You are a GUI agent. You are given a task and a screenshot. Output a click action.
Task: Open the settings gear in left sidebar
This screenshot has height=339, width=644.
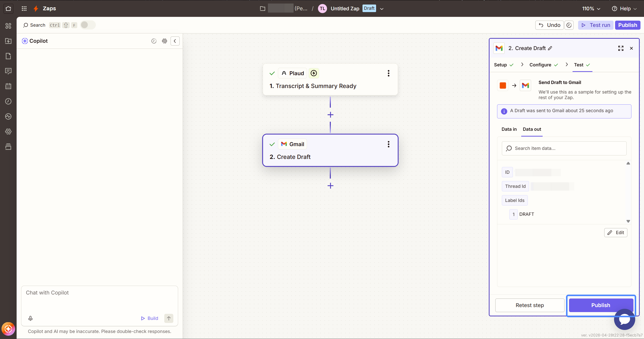(8, 132)
